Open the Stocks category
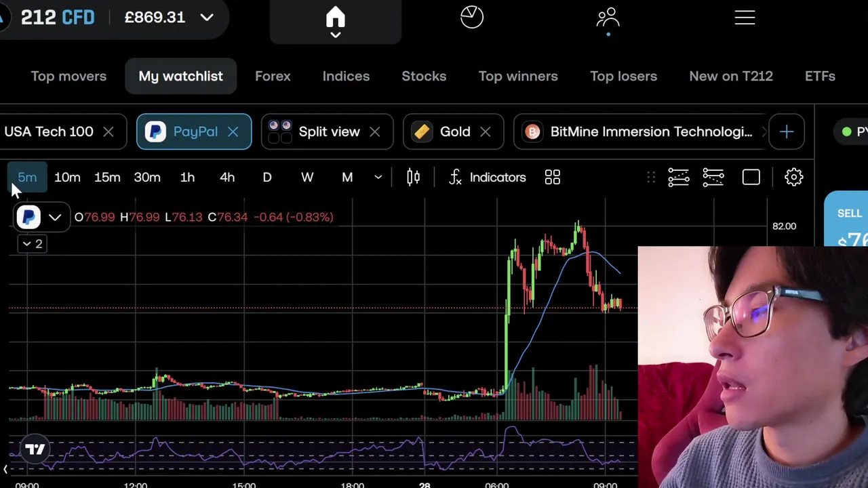Viewport: 868px width, 488px height. click(424, 76)
